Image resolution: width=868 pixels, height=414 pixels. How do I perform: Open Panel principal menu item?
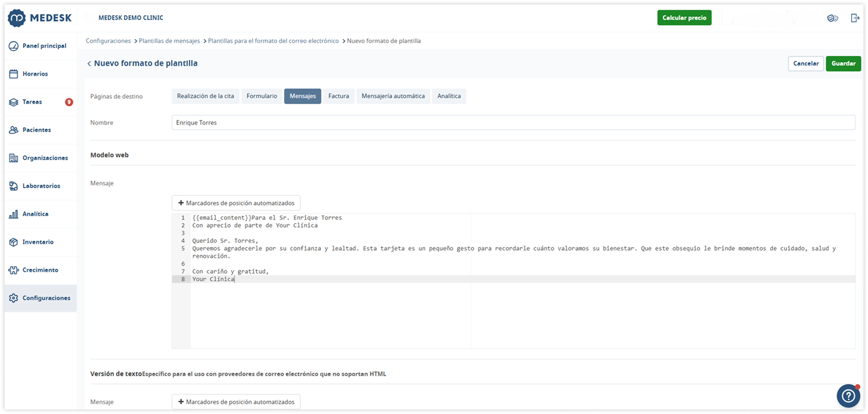(x=41, y=46)
